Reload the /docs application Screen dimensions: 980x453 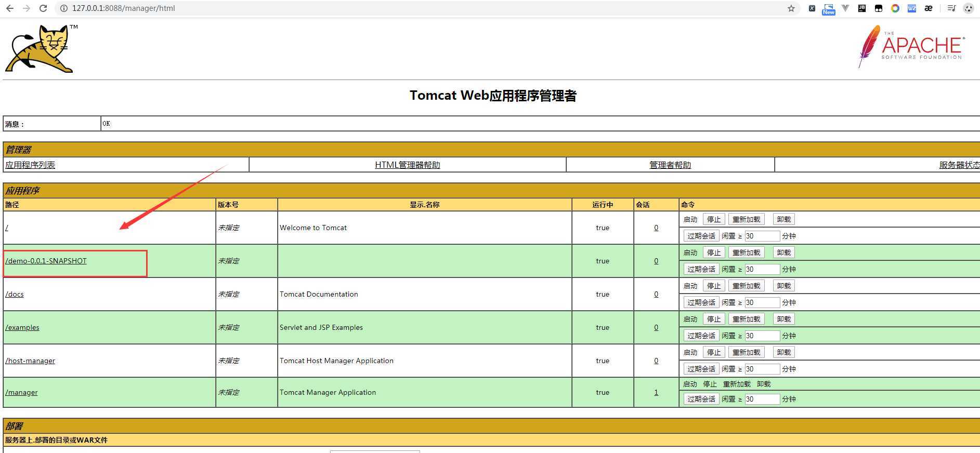tap(746, 286)
